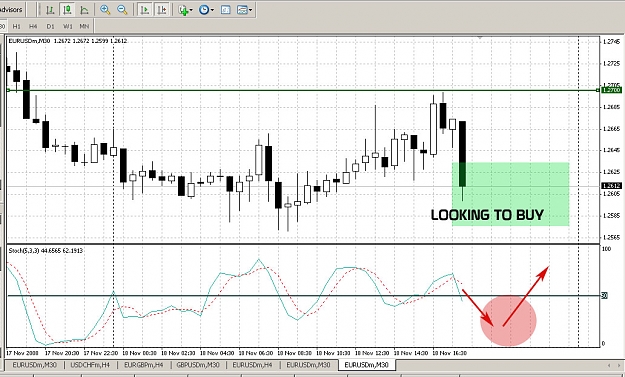The image size is (625, 377).
Task: Click the 1.2585 price scale value
Action: 611,216
